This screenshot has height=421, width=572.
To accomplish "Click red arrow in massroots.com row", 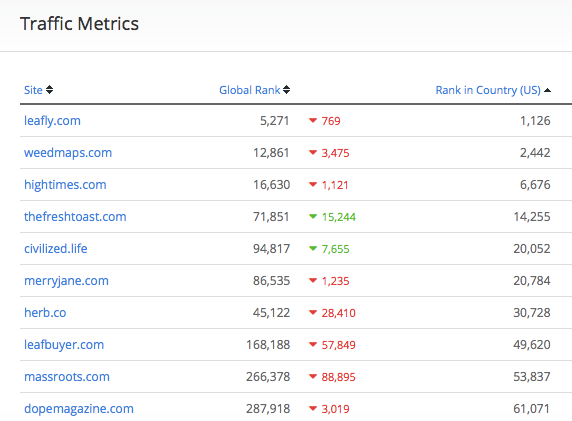I will pos(313,376).
